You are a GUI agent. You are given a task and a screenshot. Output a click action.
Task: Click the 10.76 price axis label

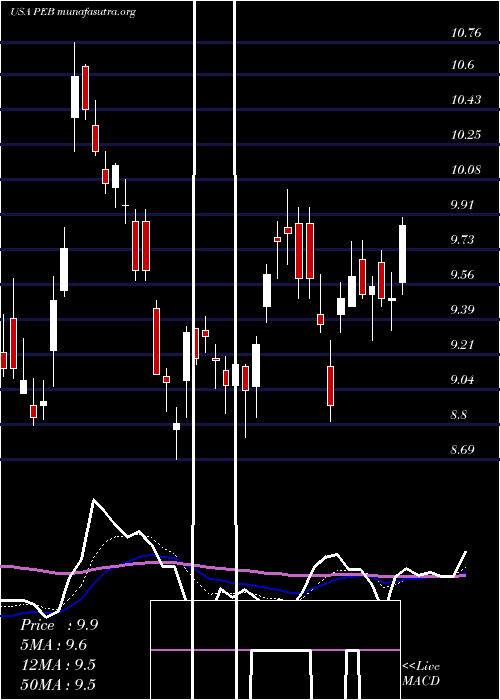pos(466,33)
